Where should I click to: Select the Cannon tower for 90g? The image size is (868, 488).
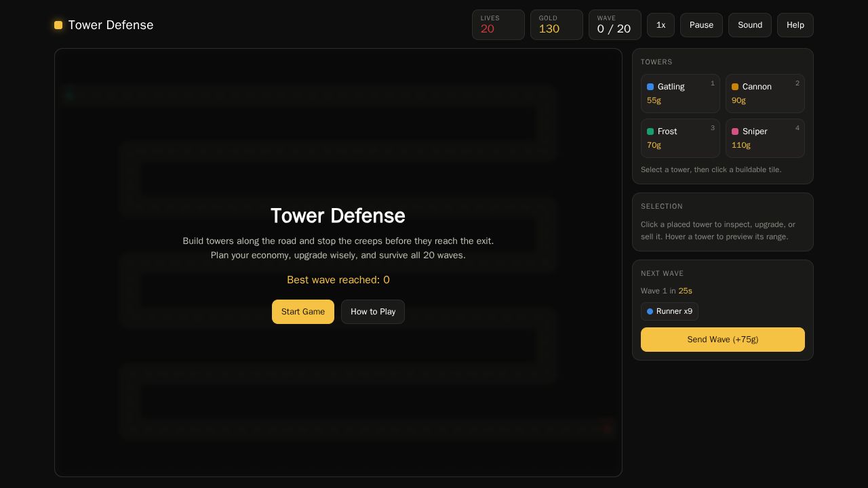pyautogui.click(x=765, y=94)
